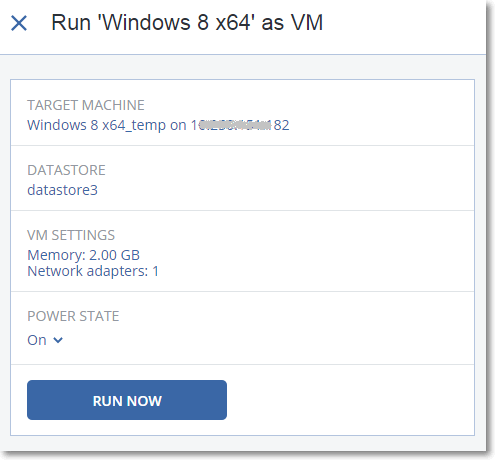Edit the Network adapters: 1 setting
The width and height of the screenshot is (495, 460).
(93, 271)
